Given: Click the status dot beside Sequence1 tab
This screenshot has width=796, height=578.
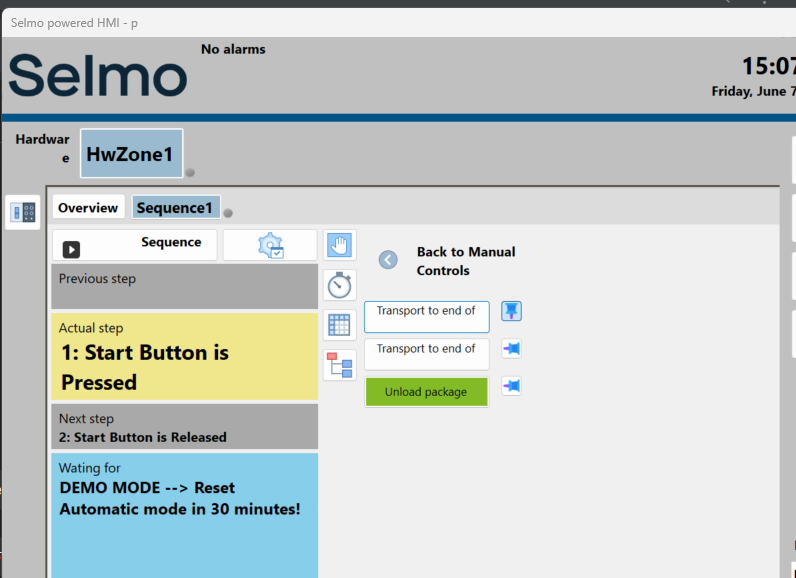Looking at the screenshot, I should coord(228,213).
